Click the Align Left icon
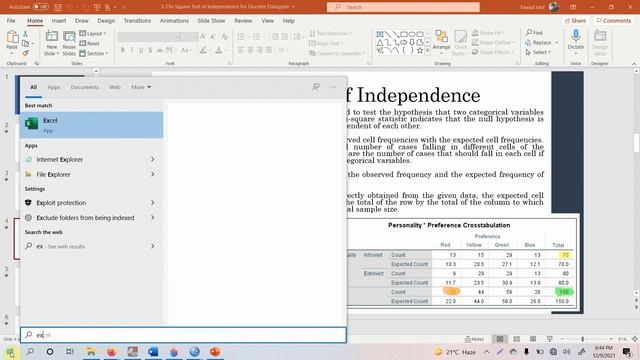This screenshot has width=640, height=360. click(241, 50)
